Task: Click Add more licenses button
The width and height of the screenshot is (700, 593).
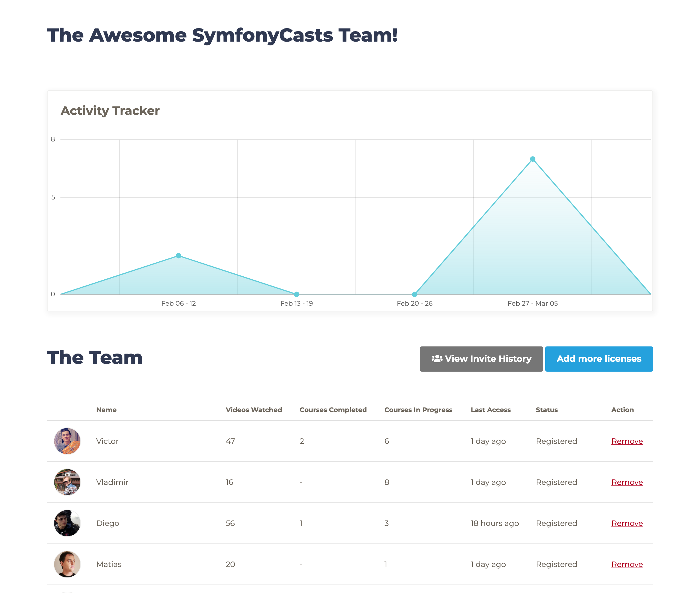Action: tap(599, 359)
